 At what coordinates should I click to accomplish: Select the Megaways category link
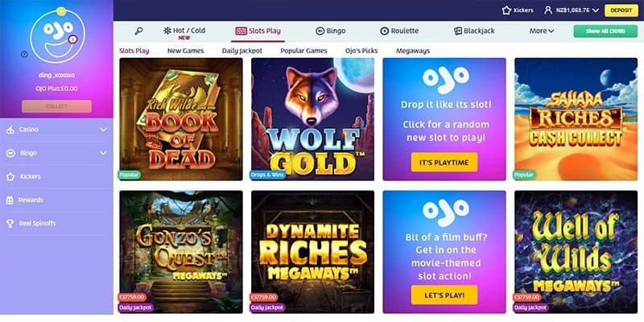tap(413, 51)
